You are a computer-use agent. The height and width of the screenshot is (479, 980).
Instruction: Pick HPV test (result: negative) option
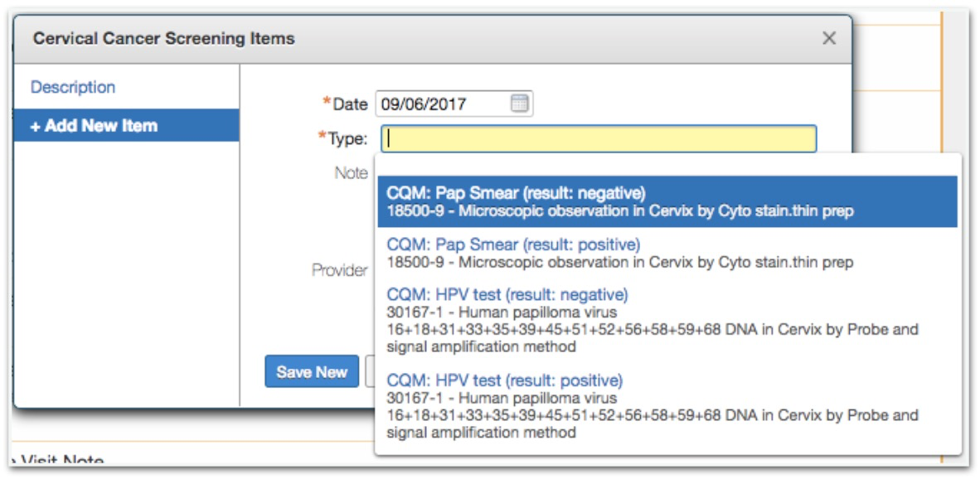tap(507, 295)
